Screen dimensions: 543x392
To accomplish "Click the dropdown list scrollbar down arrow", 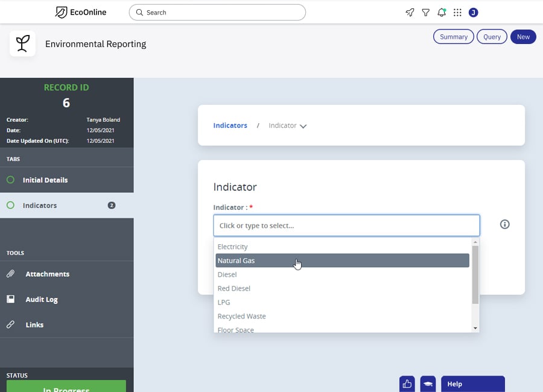I will [475, 328].
